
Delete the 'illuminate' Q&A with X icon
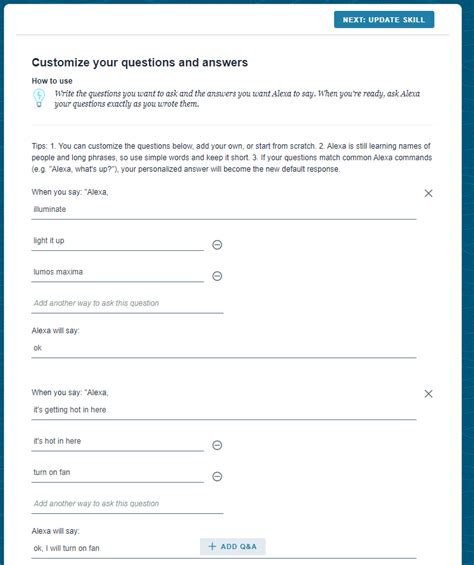tap(428, 193)
